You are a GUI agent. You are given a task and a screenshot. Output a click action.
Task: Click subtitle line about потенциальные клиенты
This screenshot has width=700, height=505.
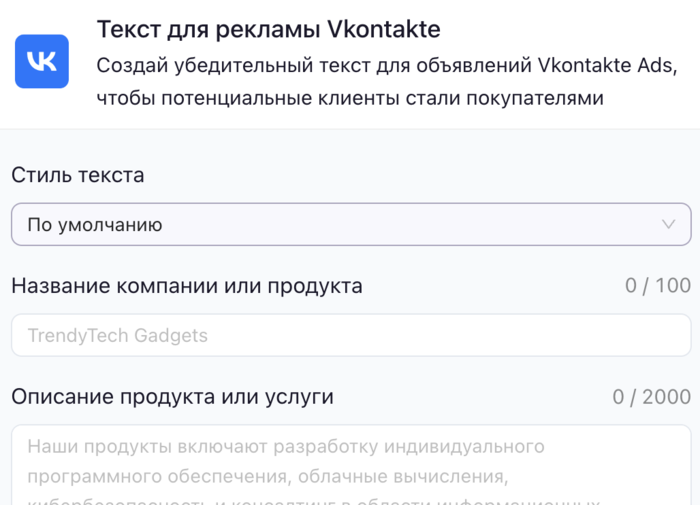coord(351,98)
